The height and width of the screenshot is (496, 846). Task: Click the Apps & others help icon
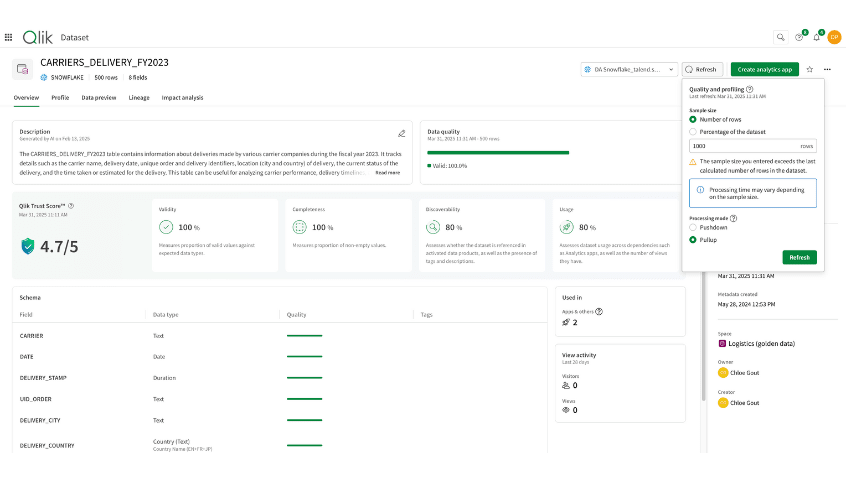[x=599, y=311]
